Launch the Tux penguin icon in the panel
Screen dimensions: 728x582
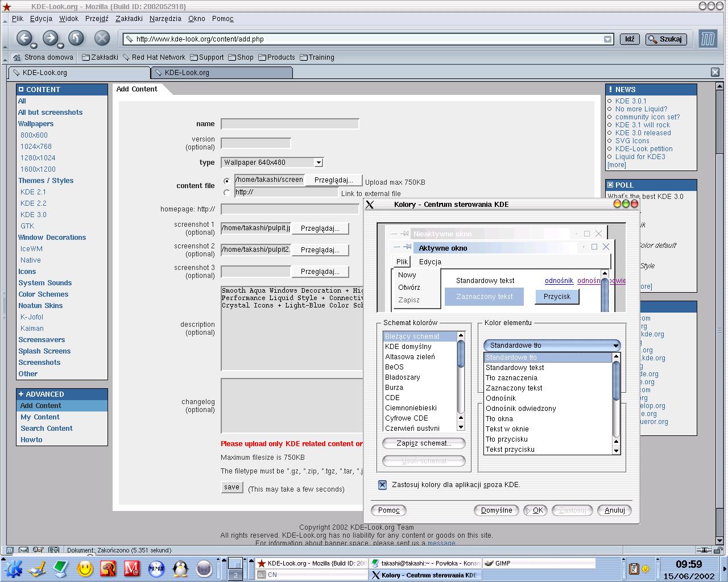point(180,568)
